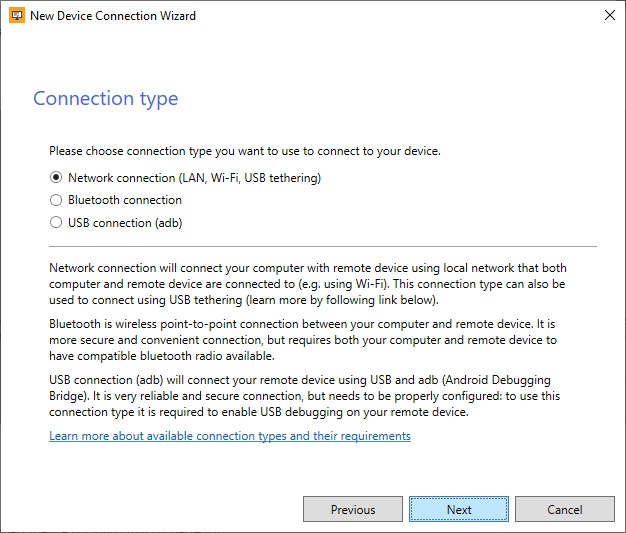Click the empty area of the title bar
This screenshot has width=626, height=533.
point(400,16)
